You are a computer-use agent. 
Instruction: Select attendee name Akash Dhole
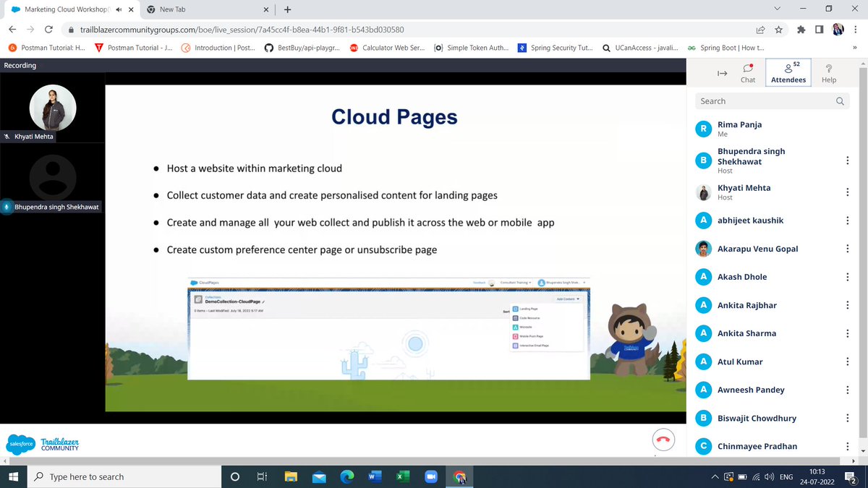(742, 277)
